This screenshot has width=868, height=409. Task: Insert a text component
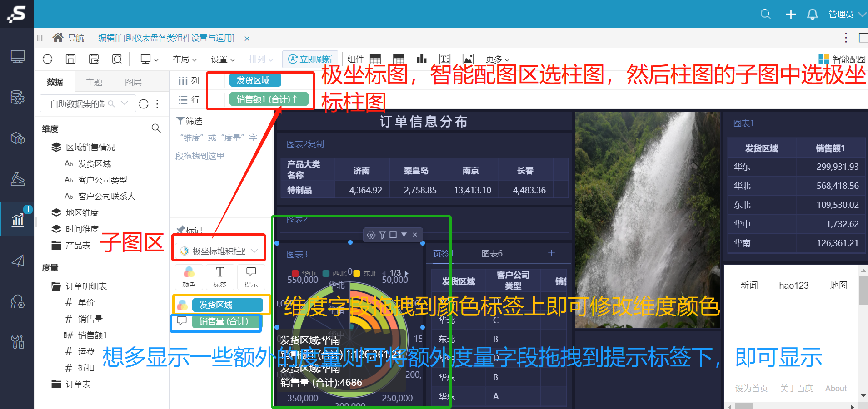point(445,59)
